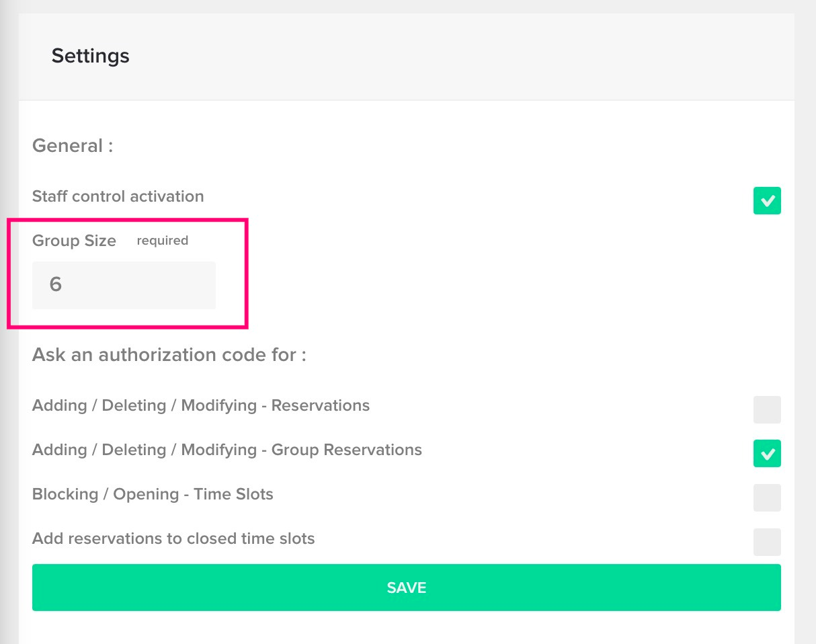Viewport: 816px width, 644px height.
Task: Enable authorization code for Reservations checkbox
Action: (x=767, y=409)
